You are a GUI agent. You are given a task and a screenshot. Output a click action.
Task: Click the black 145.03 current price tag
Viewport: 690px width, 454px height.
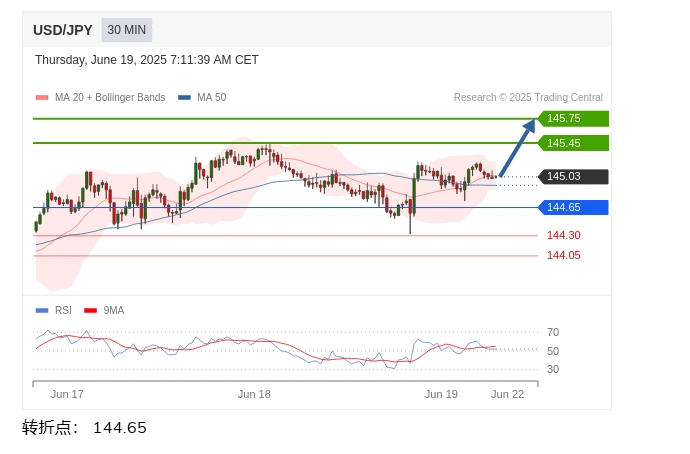coord(573,176)
